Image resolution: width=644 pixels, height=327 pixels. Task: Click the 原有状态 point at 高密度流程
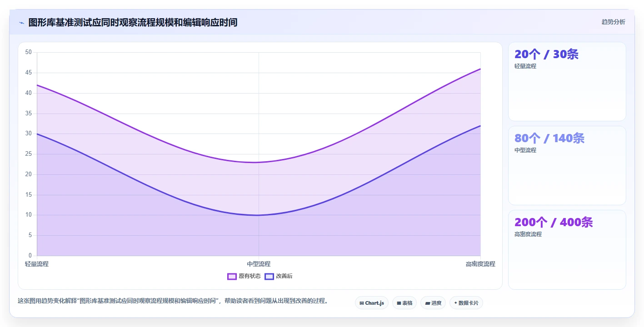[480, 69]
